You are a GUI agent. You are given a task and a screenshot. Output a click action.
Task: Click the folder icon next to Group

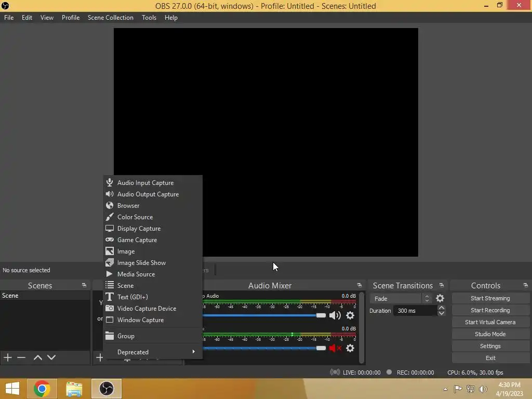click(109, 336)
